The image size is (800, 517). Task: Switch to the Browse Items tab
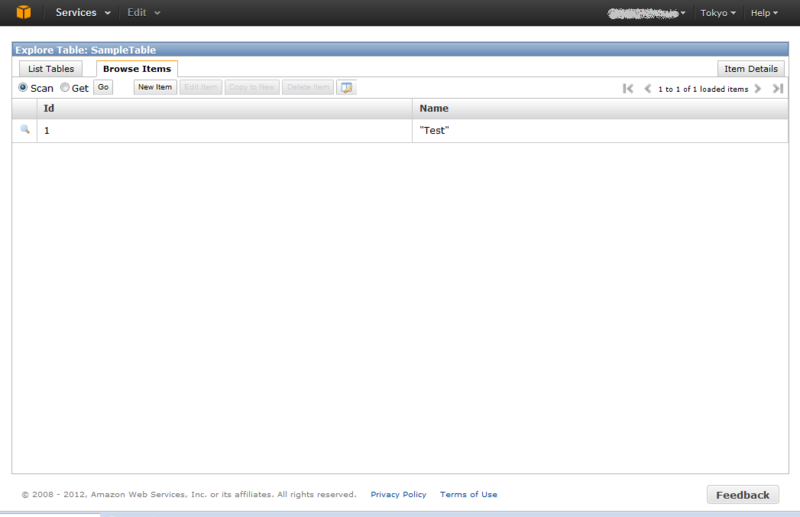[x=137, y=68]
